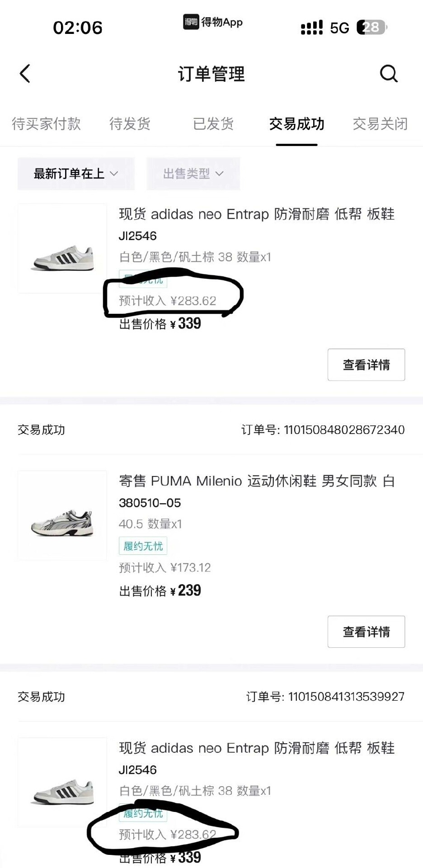Tap the battery indicator icon
Screen dimensions: 423x868
point(371,28)
